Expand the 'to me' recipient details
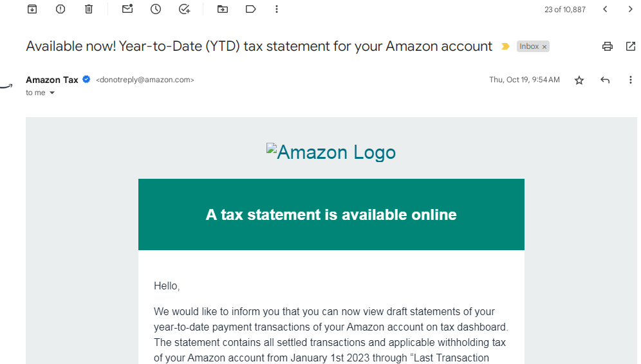The width and height of the screenshot is (641, 364). pos(52,93)
